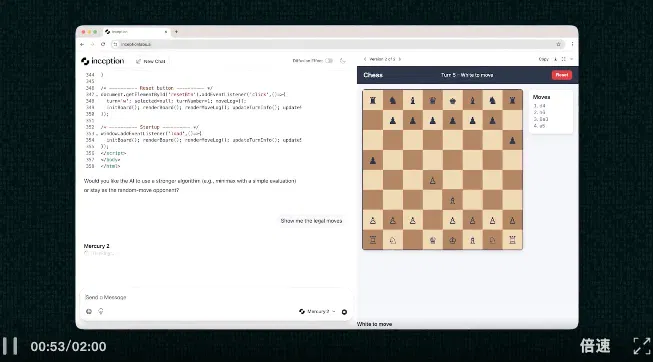This screenshot has height=362, width=653.
Task: Select the white king
Action: pos(453,240)
